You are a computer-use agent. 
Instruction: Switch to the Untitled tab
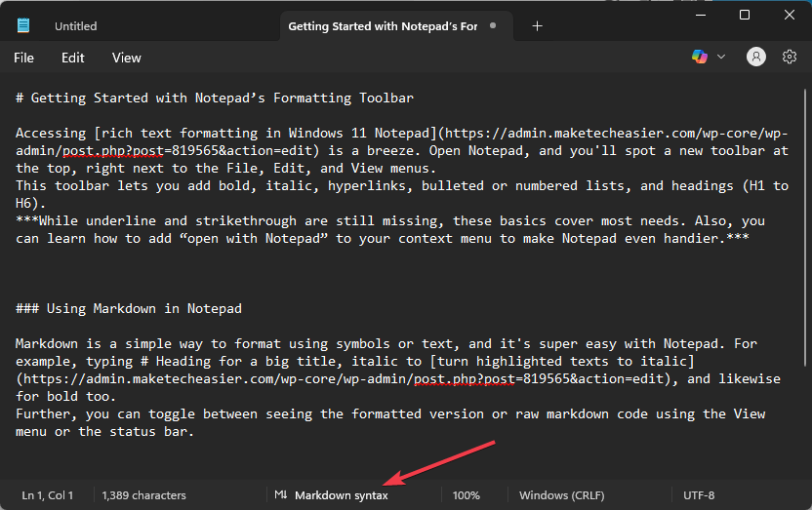coord(75,26)
